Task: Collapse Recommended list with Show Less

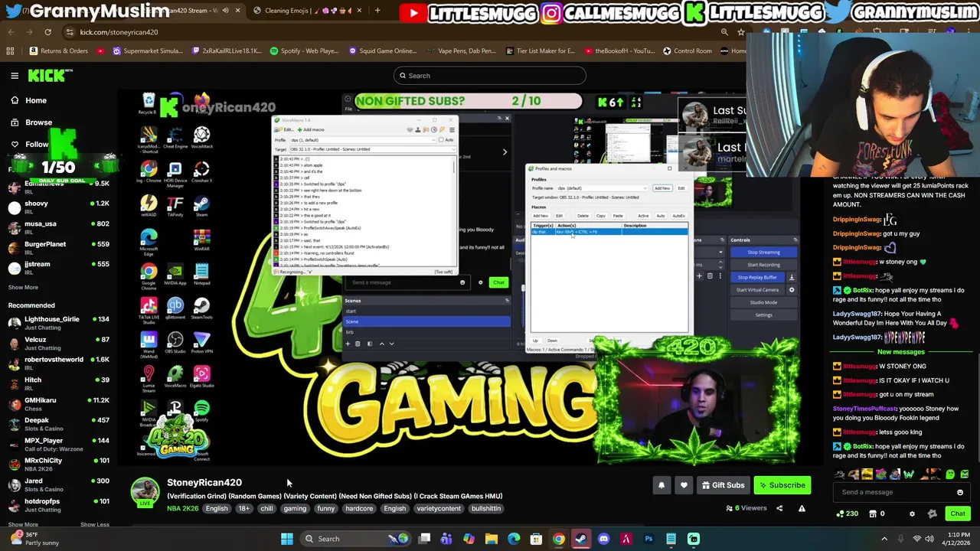Action: [95, 524]
